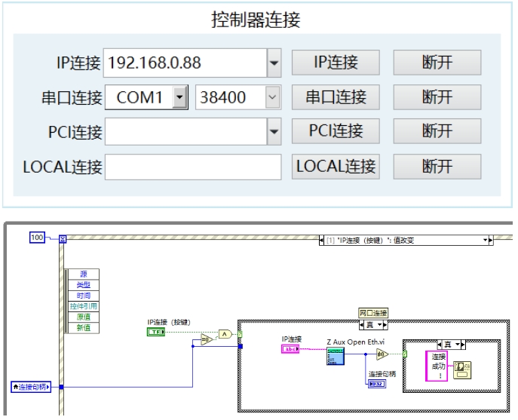Click the one-button dialog function icon
This screenshot has height=420, width=518.
tap(462, 369)
